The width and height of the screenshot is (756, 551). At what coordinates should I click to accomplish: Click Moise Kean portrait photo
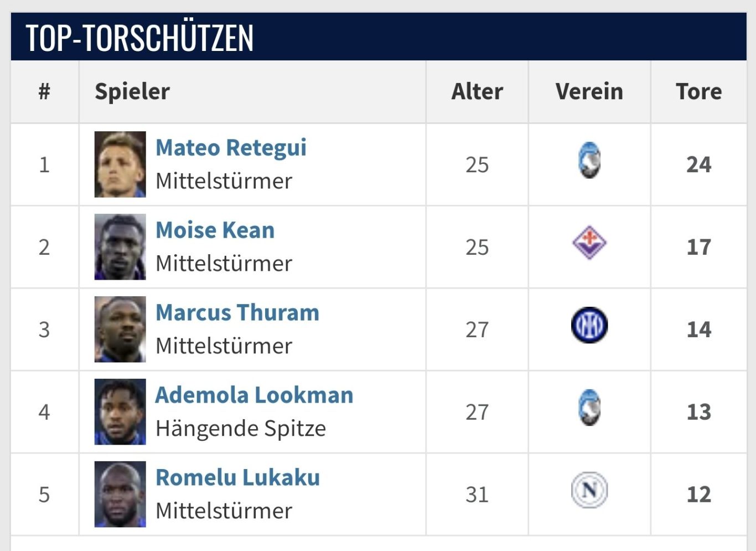120,247
